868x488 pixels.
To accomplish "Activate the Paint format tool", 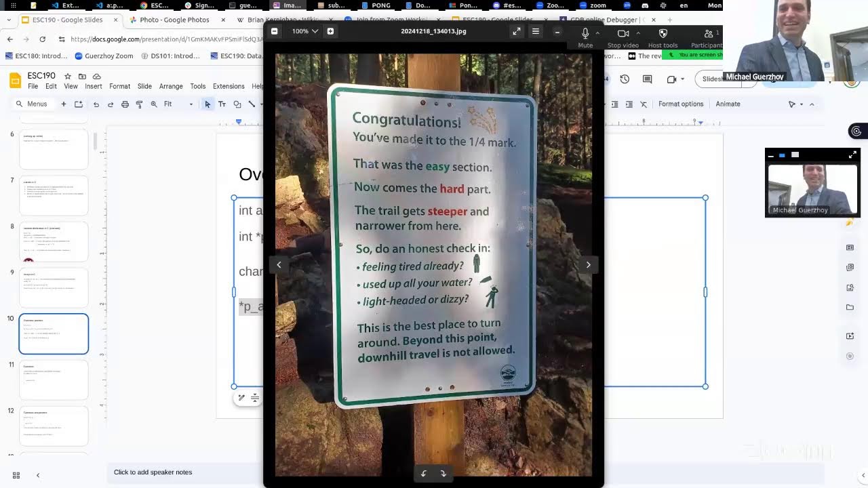I will click(139, 104).
